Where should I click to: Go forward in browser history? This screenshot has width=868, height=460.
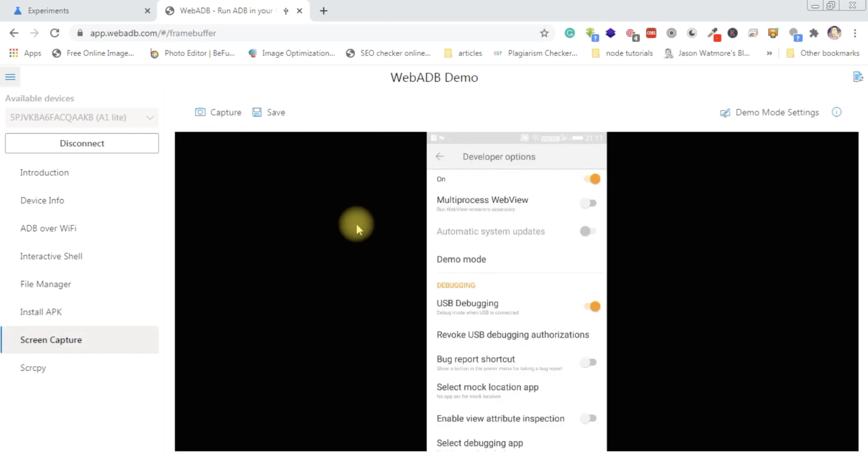coord(34,33)
